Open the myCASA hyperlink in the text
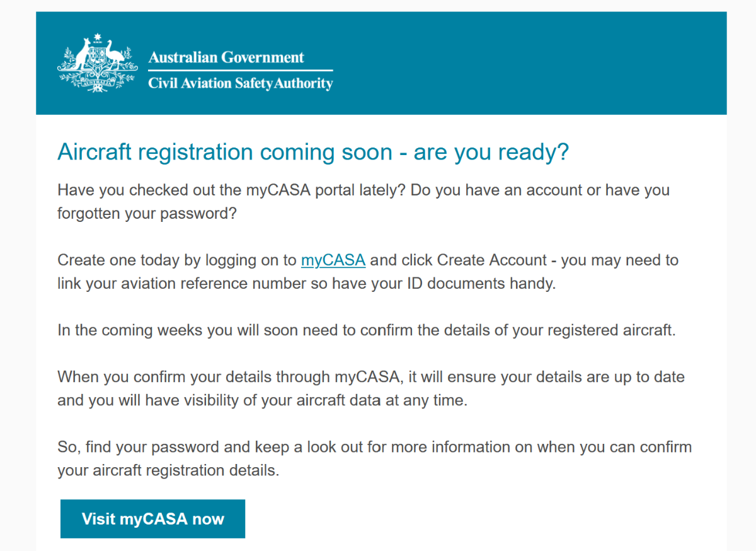This screenshot has width=756, height=551. point(333,260)
